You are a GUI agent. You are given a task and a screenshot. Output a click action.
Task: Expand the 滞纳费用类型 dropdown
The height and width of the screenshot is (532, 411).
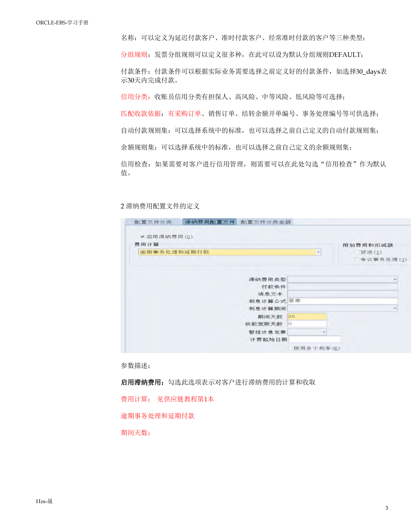tap(395, 279)
